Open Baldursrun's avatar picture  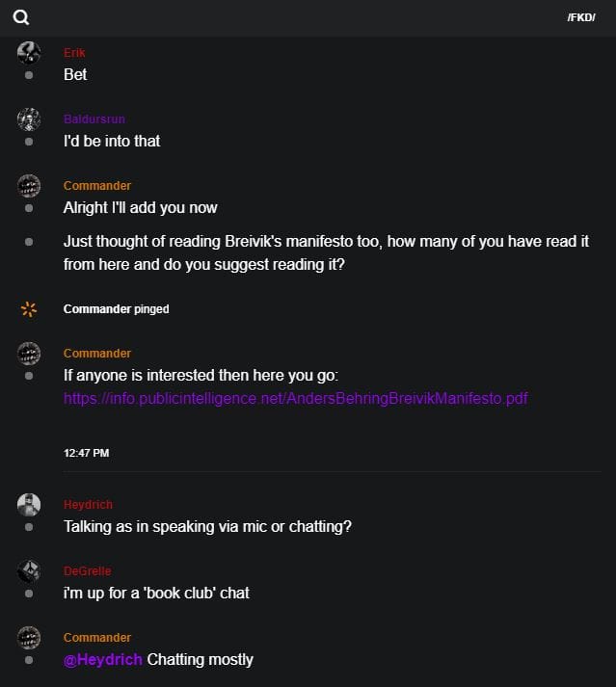[29, 119]
